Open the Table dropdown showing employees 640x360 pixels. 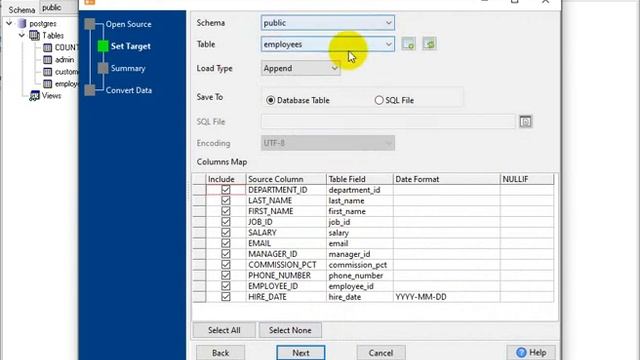tap(328, 44)
